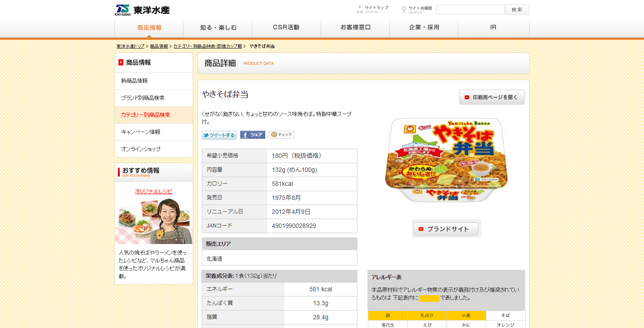
Task: Click the release date 1975年8月
Action: [286, 198]
